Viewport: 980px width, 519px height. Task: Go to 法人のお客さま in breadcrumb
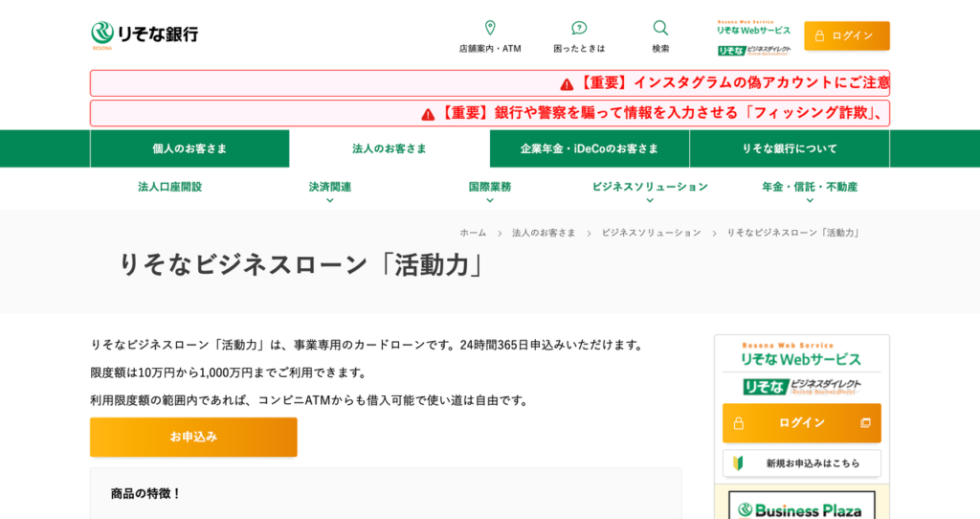[x=544, y=233]
